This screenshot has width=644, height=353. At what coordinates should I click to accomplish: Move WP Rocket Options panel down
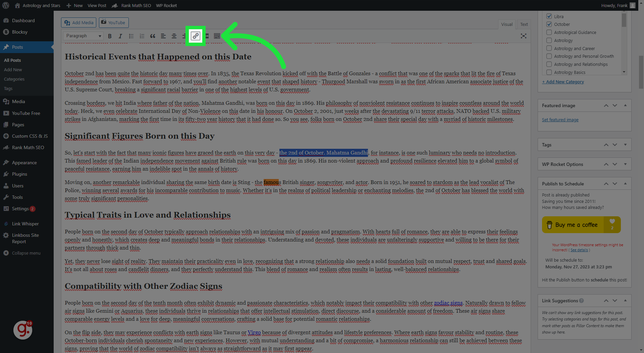pyautogui.click(x=615, y=164)
